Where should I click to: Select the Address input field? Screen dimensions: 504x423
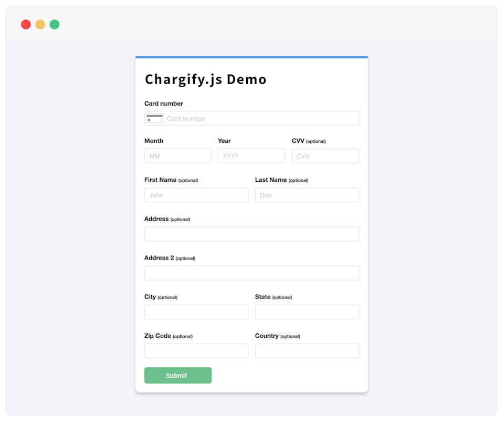pos(251,234)
